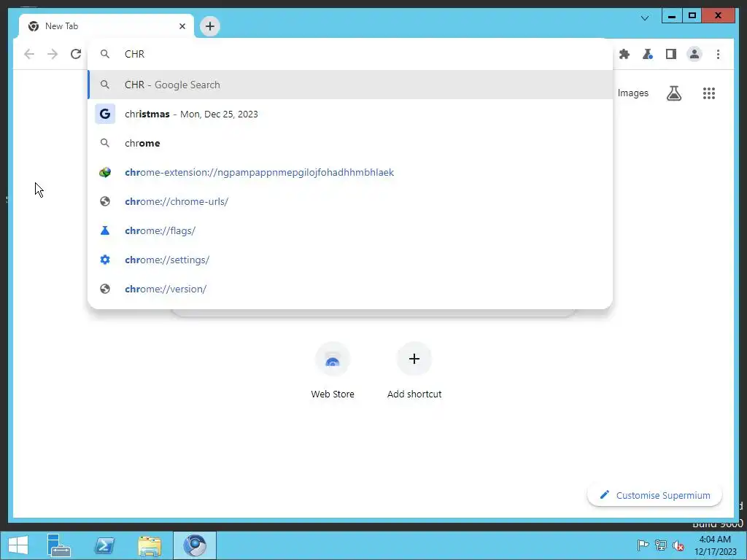Click globe icon beside chrome://chrome-urls/
747x560 pixels.
pyautogui.click(x=105, y=201)
